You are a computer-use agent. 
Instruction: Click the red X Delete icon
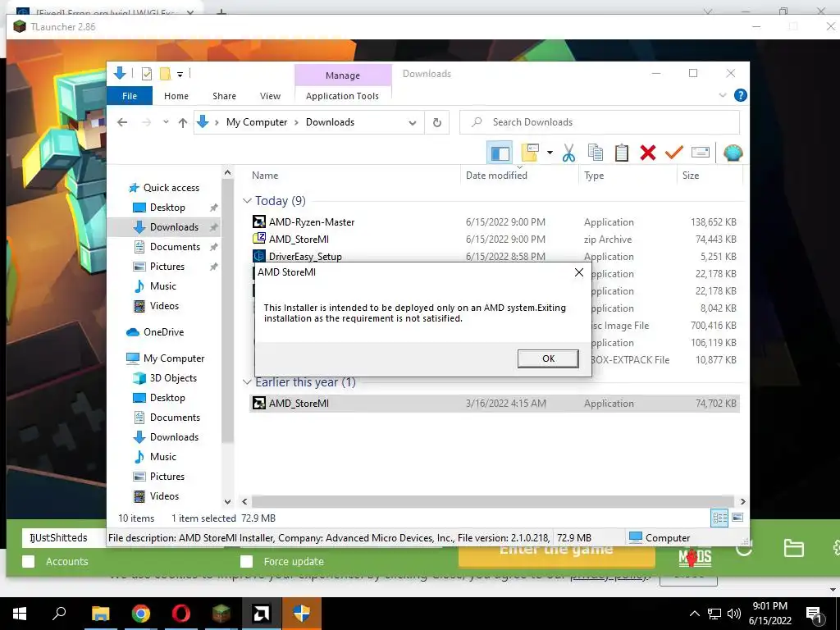[648, 153]
